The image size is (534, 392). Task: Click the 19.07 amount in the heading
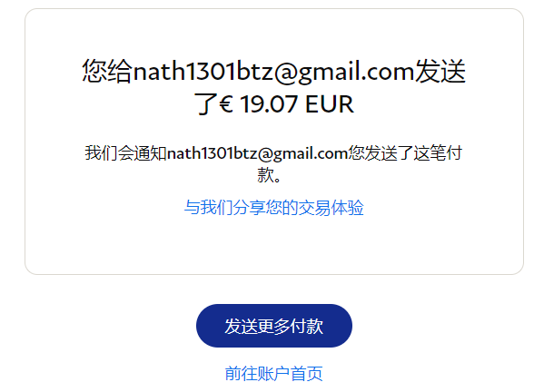pos(269,103)
